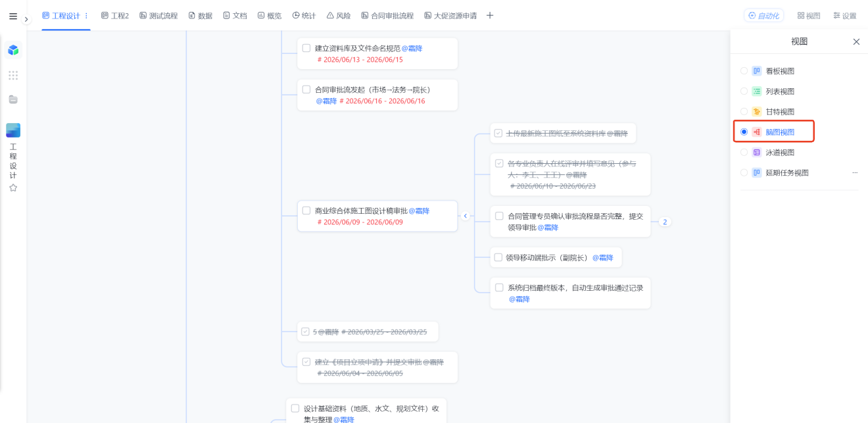Click @霜降 mention in 合同管理专员 node
This screenshot has height=423, width=868.
coord(548,228)
